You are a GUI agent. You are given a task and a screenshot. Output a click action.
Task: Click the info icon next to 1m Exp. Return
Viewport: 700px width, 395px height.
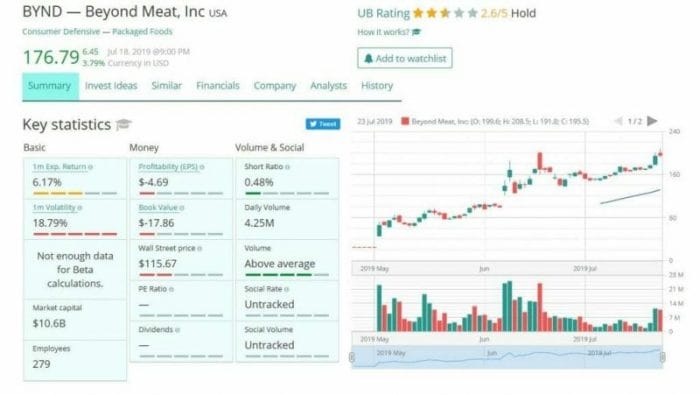point(91,167)
